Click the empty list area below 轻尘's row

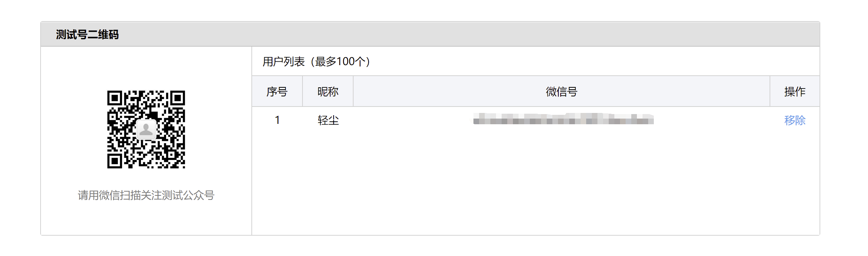coord(526,181)
